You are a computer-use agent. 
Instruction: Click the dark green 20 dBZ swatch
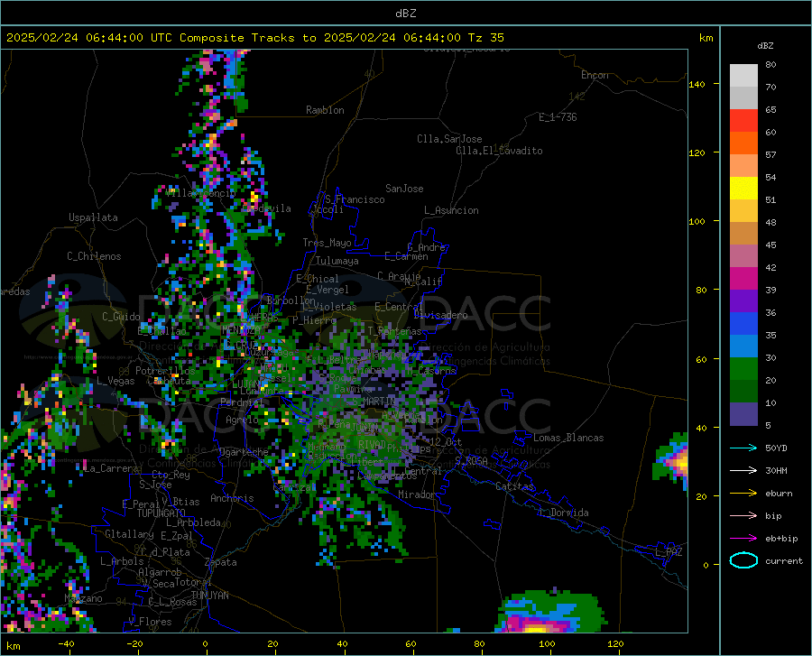coord(743,392)
